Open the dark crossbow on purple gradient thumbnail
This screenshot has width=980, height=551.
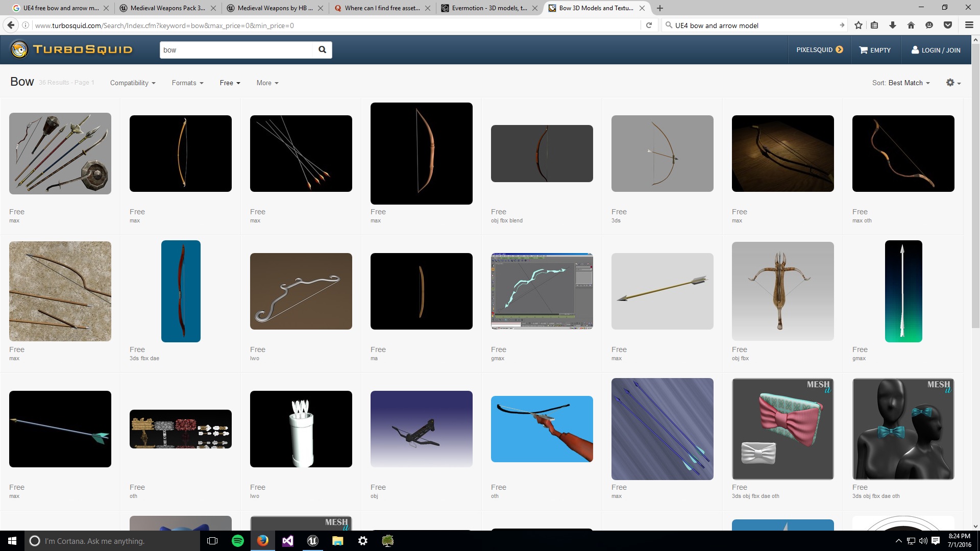pyautogui.click(x=422, y=429)
